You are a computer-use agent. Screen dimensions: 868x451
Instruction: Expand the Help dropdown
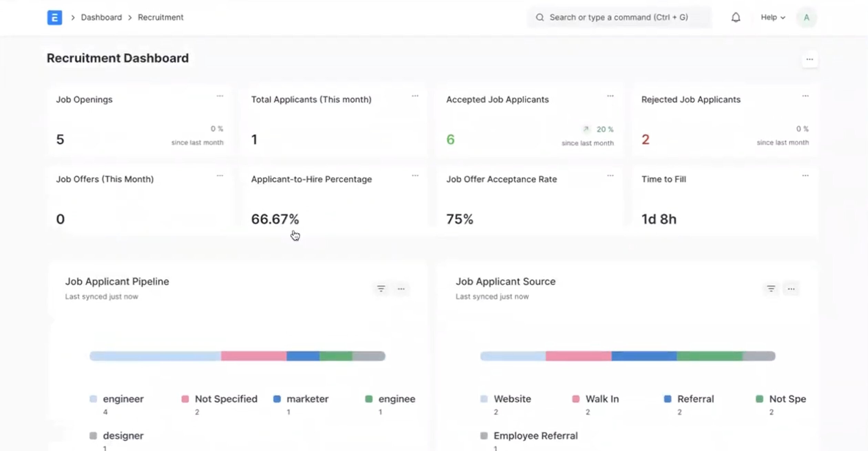pyautogui.click(x=773, y=17)
